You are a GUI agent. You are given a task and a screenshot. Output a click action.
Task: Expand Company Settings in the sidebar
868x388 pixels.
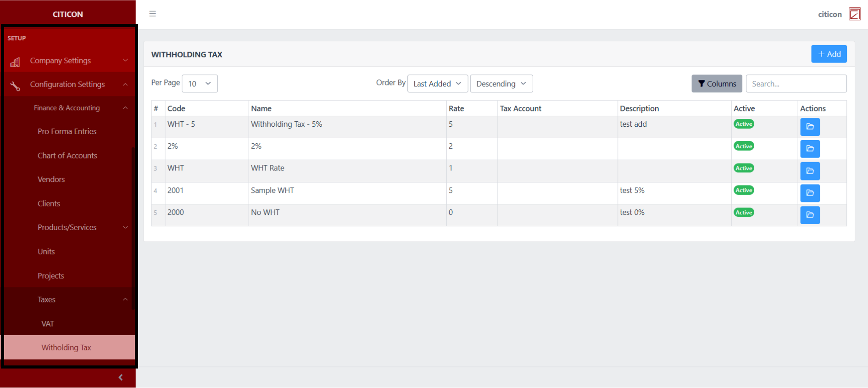(69, 61)
